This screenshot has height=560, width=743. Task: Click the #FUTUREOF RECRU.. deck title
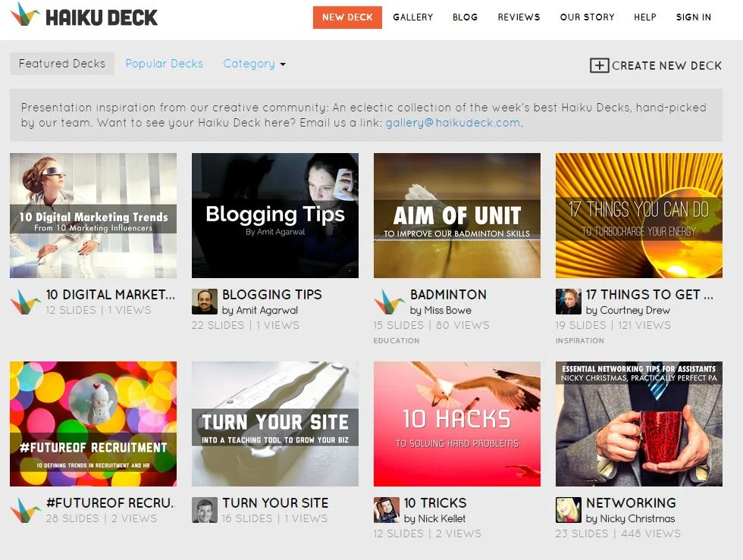(x=111, y=503)
